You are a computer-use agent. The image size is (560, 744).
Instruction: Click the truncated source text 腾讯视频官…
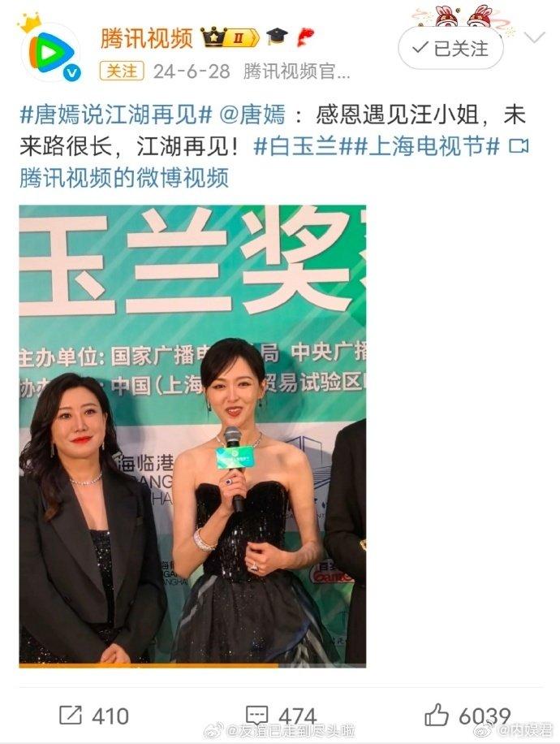297,71
